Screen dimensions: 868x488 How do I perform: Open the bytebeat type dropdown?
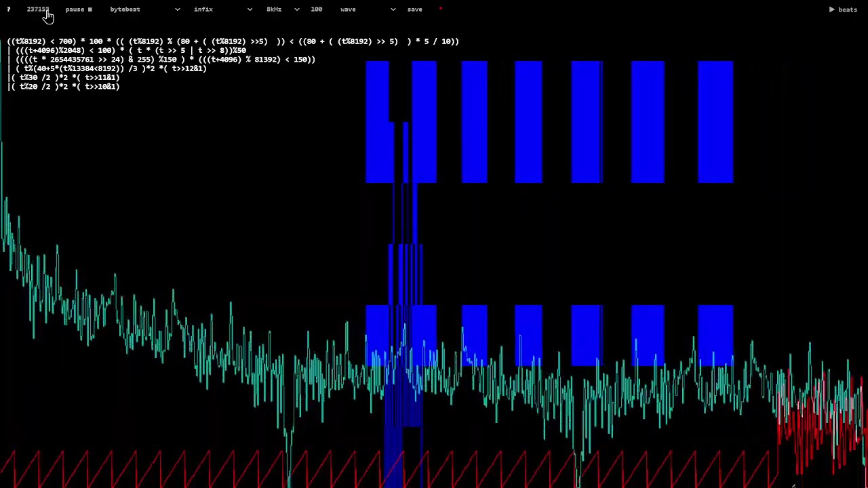pyautogui.click(x=144, y=9)
